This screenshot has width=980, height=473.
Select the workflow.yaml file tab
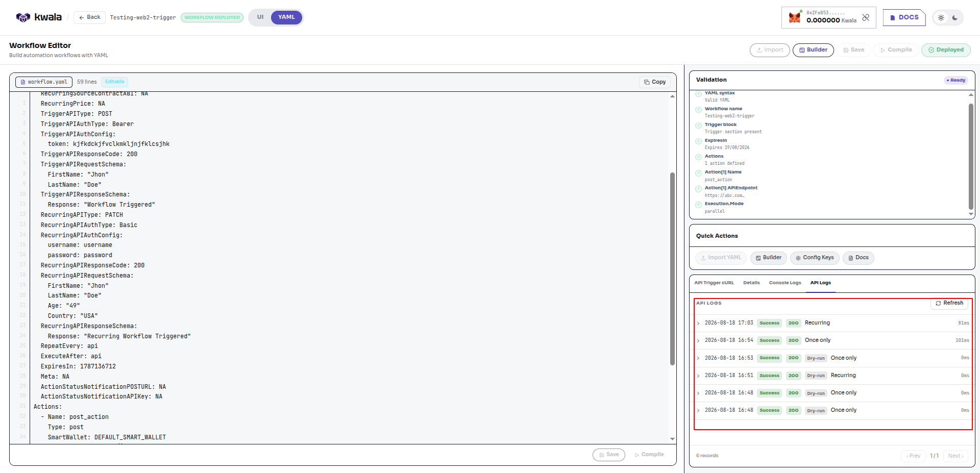44,82
